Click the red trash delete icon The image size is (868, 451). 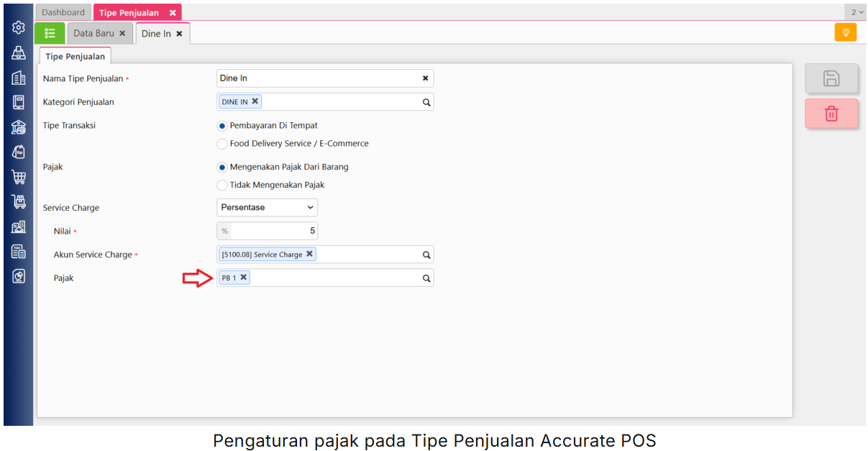click(831, 114)
